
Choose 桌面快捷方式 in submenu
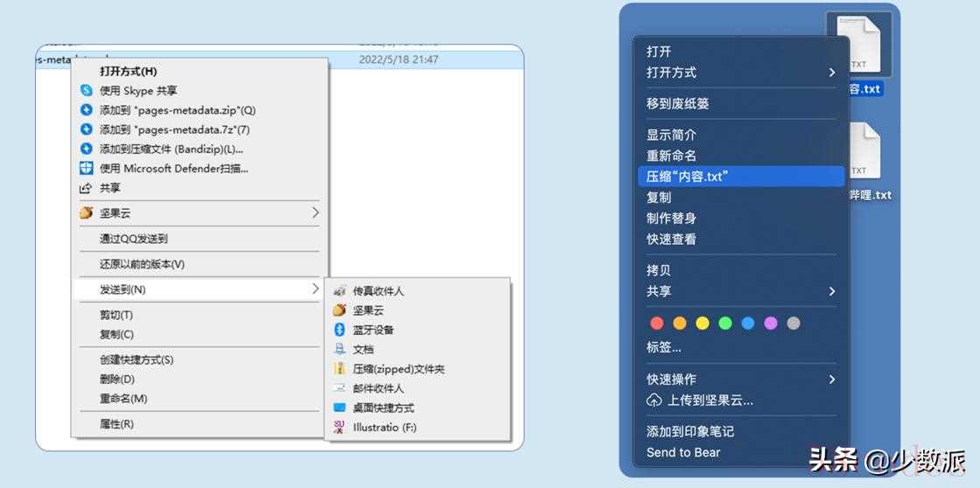[384, 408]
